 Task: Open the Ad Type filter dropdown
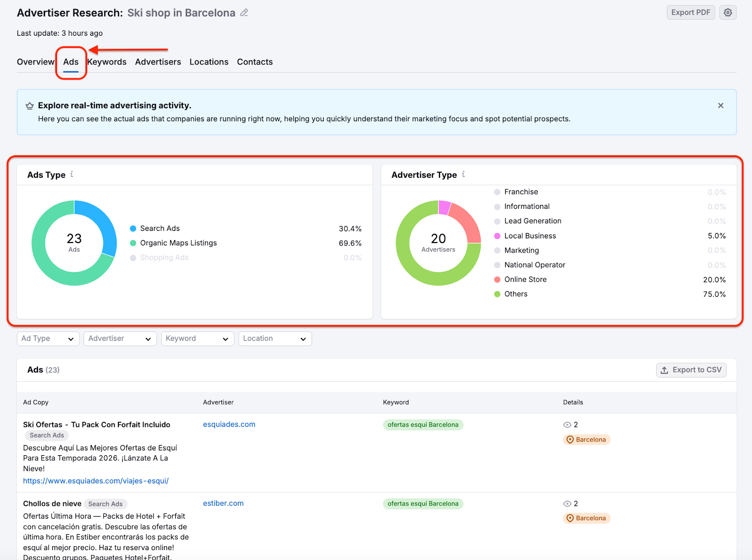(x=47, y=338)
